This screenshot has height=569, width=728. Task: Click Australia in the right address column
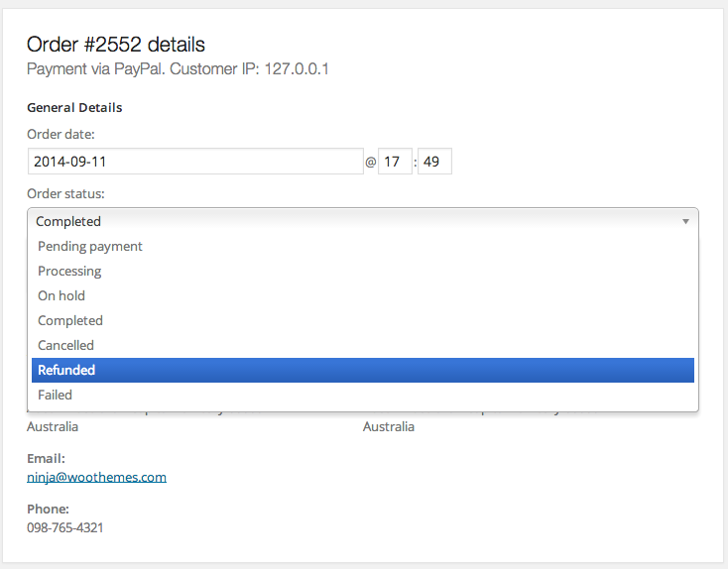pyautogui.click(x=389, y=426)
